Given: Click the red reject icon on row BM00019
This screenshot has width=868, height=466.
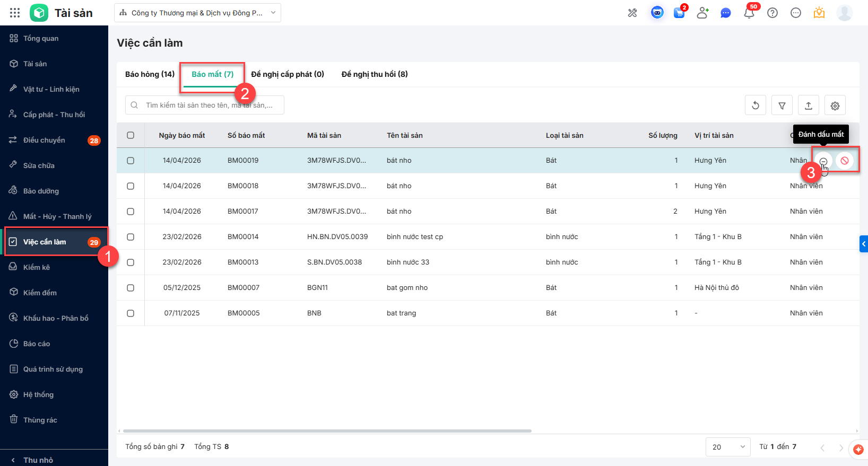Looking at the screenshot, I should click(844, 161).
